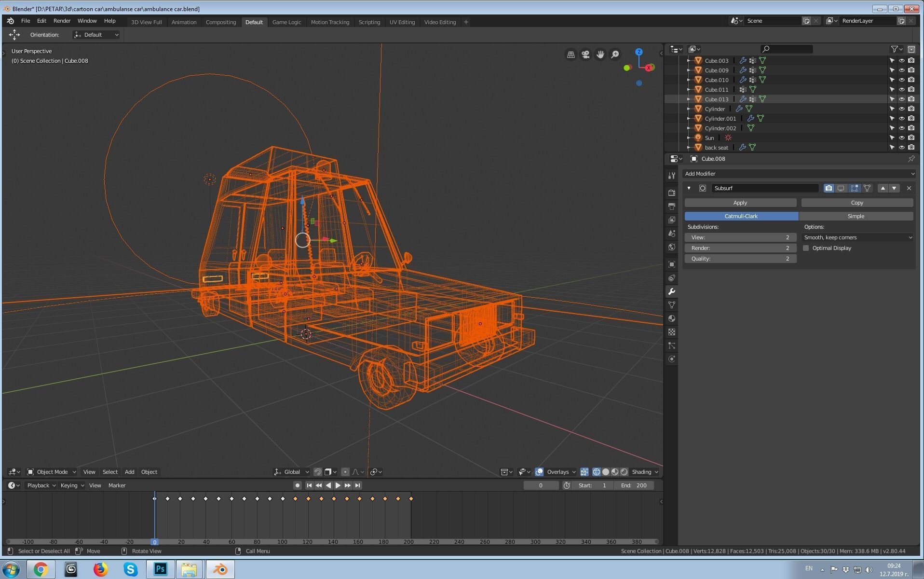This screenshot has height=579, width=924.
Task: Open the Material properties tab
Action: coord(671,318)
